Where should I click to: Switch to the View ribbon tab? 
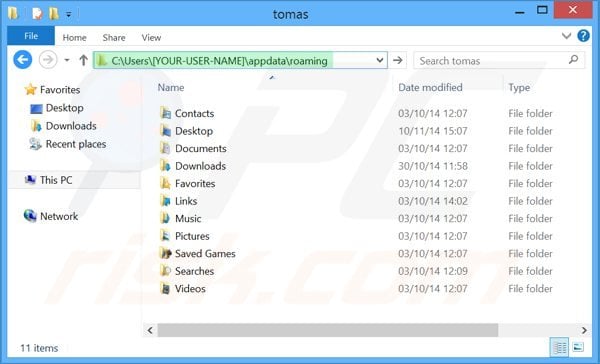pyautogui.click(x=151, y=38)
